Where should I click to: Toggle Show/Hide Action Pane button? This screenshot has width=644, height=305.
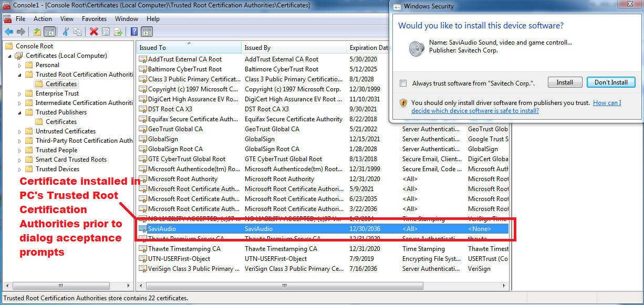[x=147, y=31]
